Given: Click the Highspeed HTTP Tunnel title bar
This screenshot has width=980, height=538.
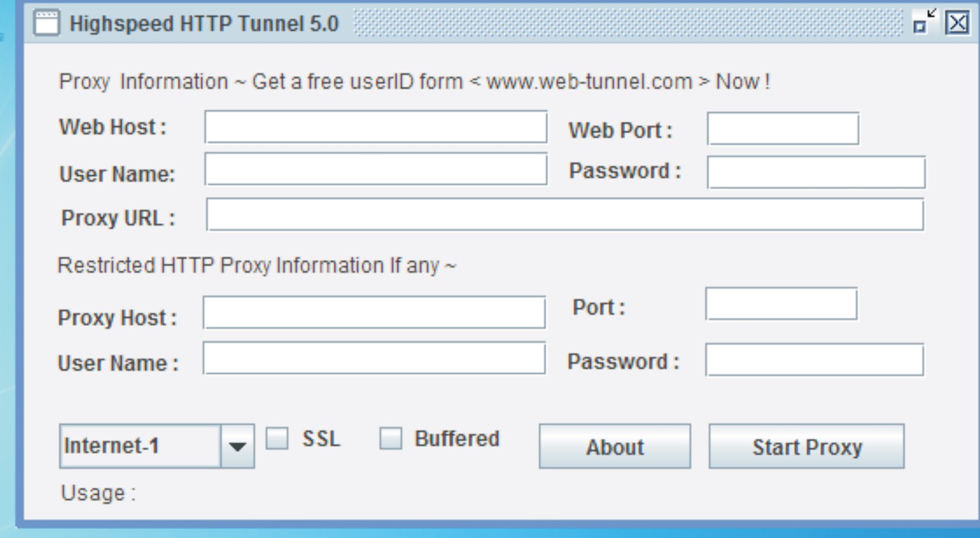Looking at the screenshot, I should pos(612,24).
